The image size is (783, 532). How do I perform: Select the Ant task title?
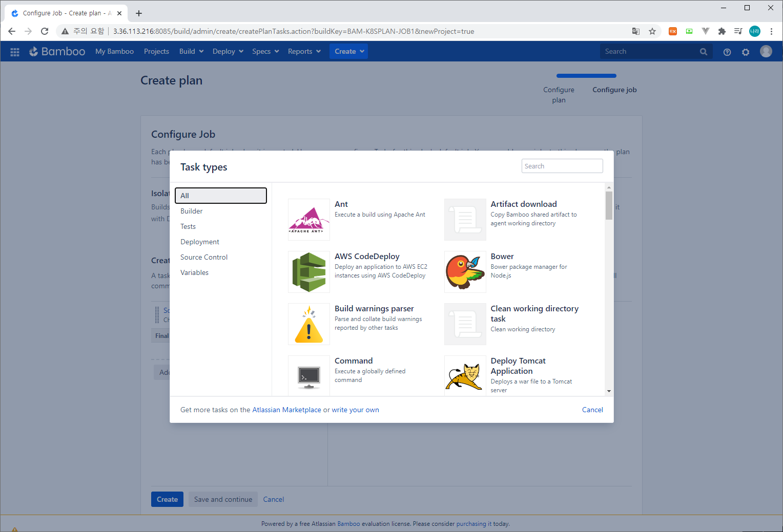[x=341, y=204]
